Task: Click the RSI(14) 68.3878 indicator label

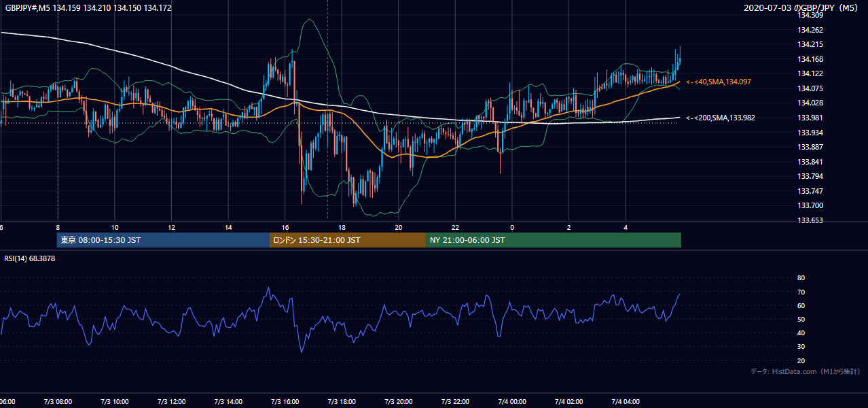Action: pos(30,258)
